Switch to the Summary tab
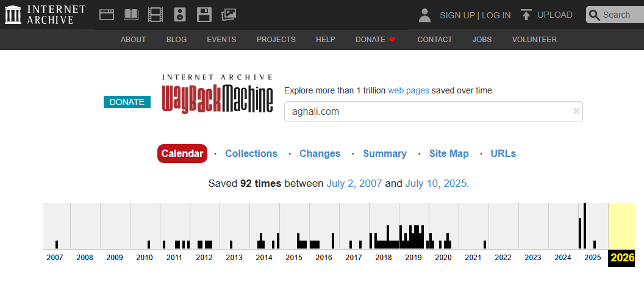644x287 pixels. (385, 153)
